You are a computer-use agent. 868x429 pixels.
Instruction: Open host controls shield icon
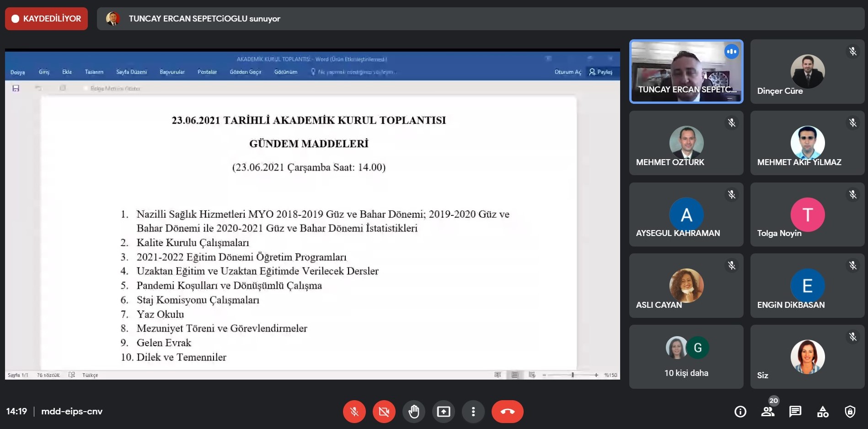[850, 412]
